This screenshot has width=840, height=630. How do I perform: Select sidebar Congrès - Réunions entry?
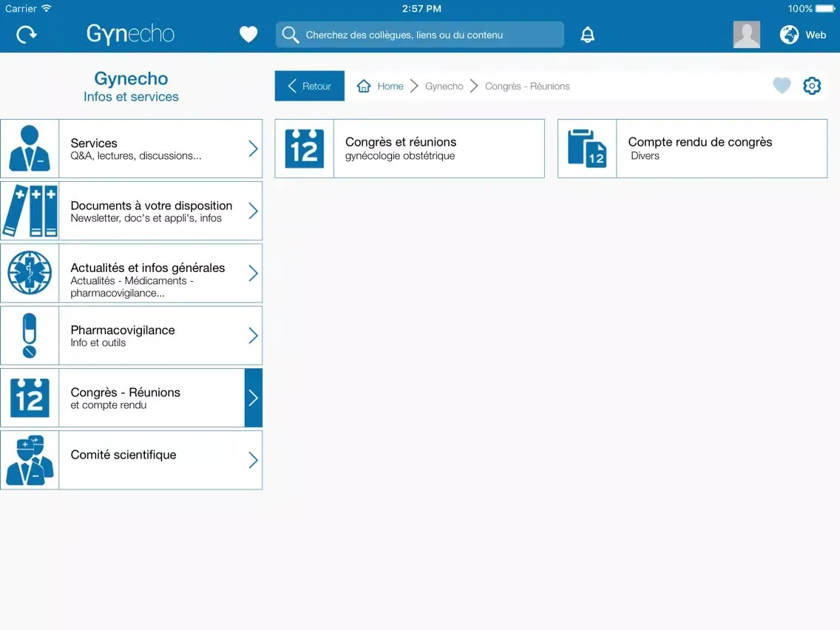[132, 398]
